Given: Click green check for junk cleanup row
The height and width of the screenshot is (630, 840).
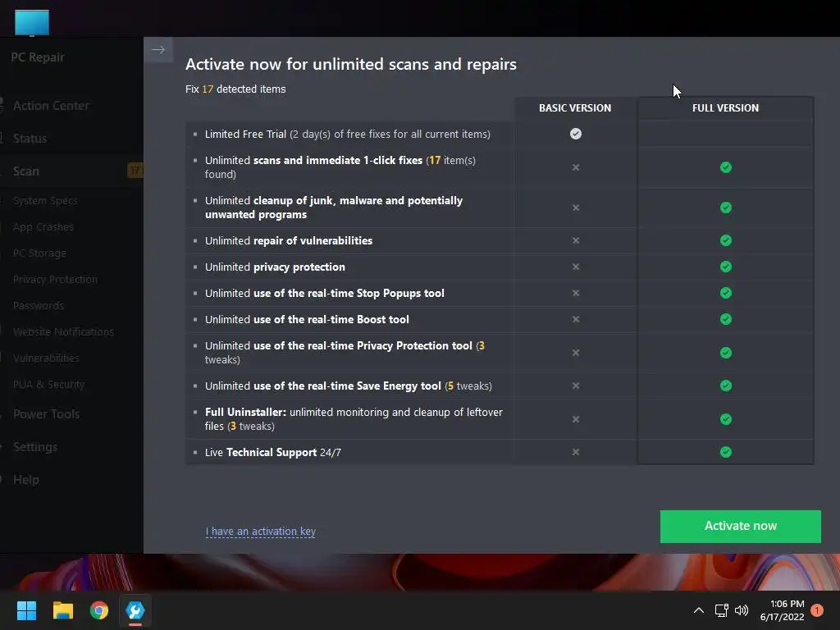Looking at the screenshot, I should (x=726, y=208).
